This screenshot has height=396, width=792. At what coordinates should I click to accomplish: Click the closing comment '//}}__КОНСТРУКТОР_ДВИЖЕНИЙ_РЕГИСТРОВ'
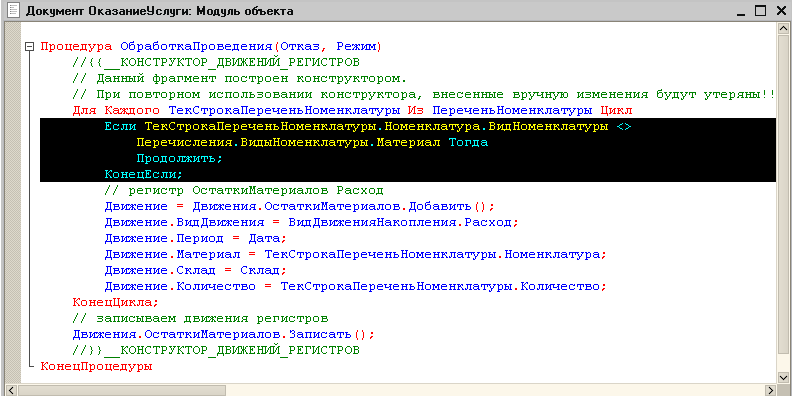click(x=216, y=351)
